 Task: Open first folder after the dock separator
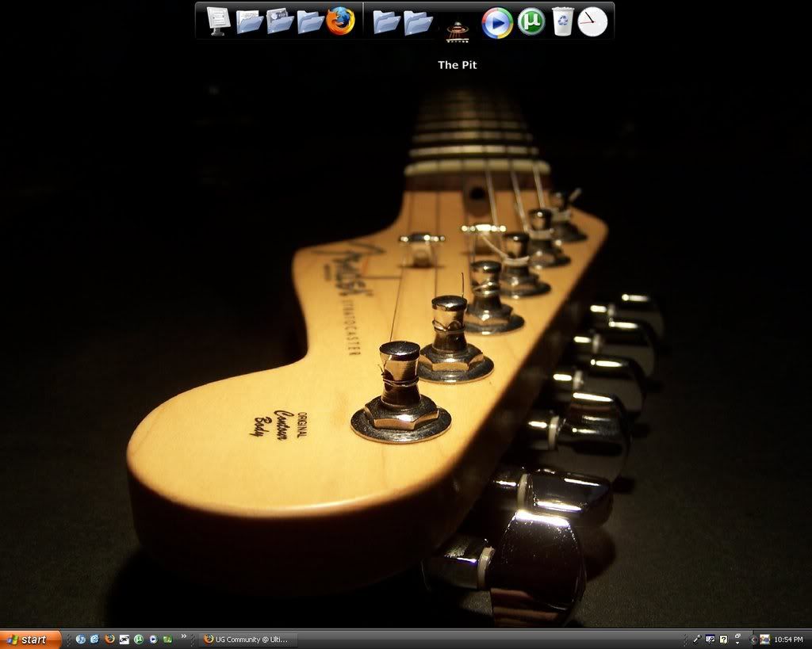point(387,22)
